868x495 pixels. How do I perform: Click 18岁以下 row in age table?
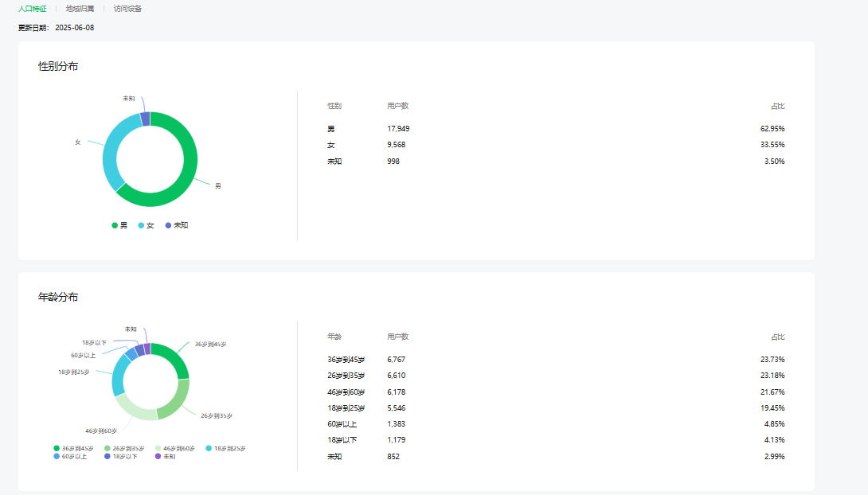(556, 440)
